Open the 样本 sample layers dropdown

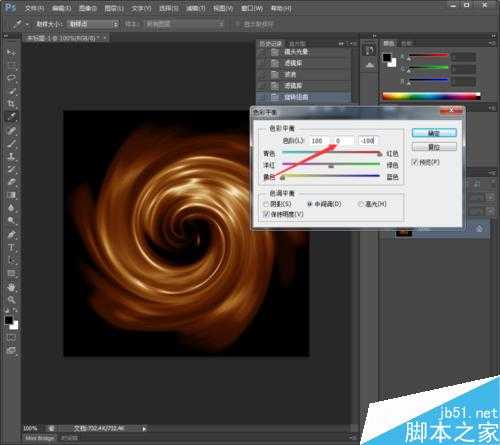click(184, 24)
